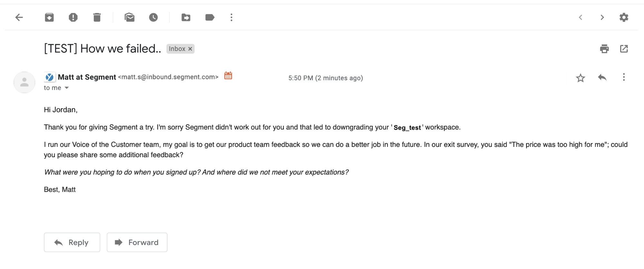Image resolution: width=644 pixels, height=269 pixels.
Task: Snooze email with clock icon
Action: click(x=153, y=17)
